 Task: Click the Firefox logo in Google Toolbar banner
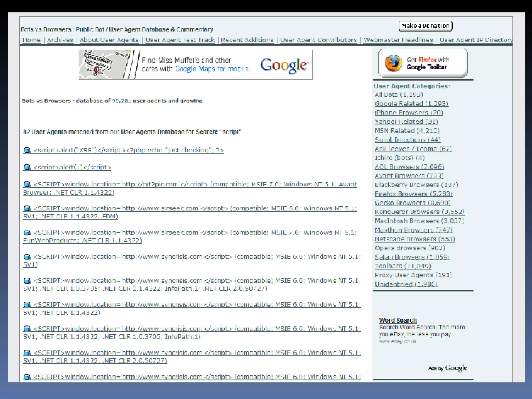pyautogui.click(x=393, y=63)
